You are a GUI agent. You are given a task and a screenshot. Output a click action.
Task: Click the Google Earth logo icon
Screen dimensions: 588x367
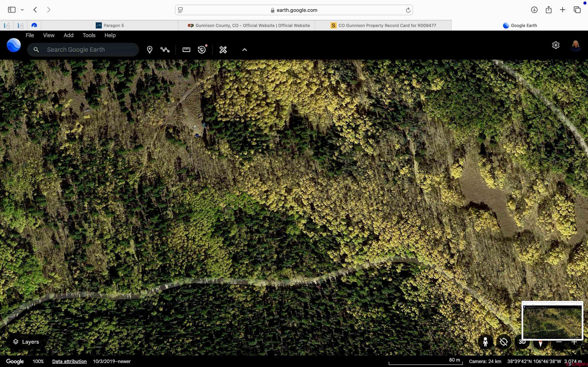click(x=14, y=45)
